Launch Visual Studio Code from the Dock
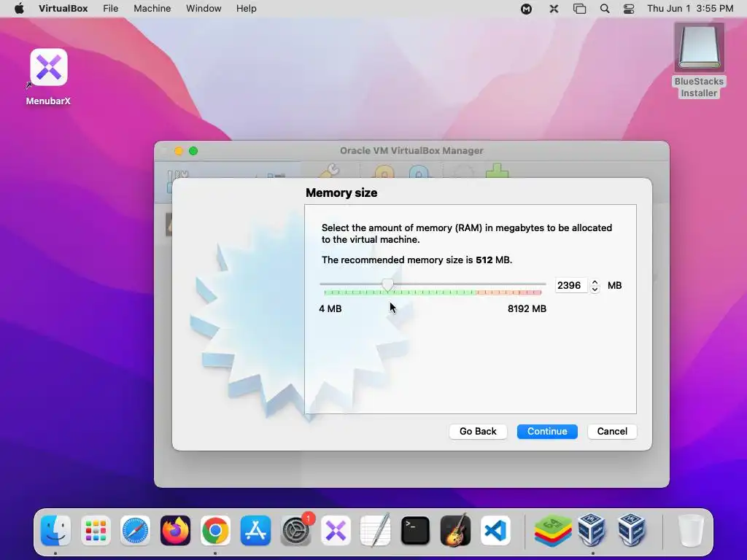The width and height of the screenshot is (747, 560). point(495,530)
